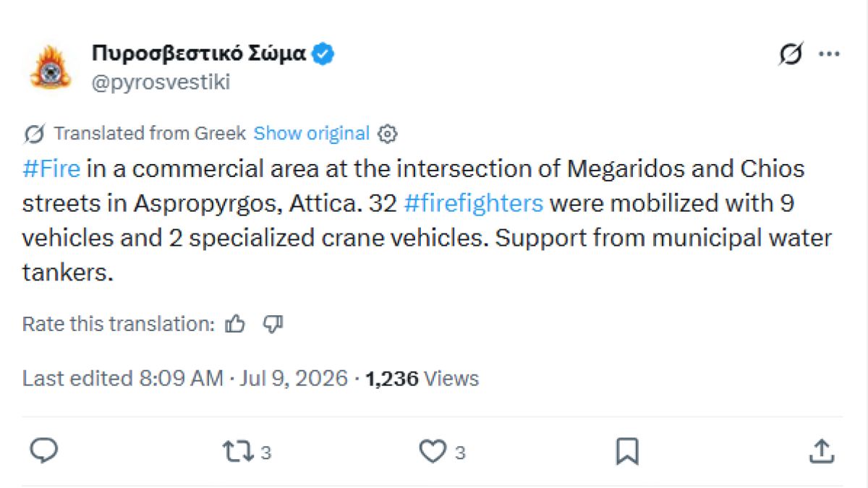
Task: Open the #Fire hashtag
Action: coord(51,169)
